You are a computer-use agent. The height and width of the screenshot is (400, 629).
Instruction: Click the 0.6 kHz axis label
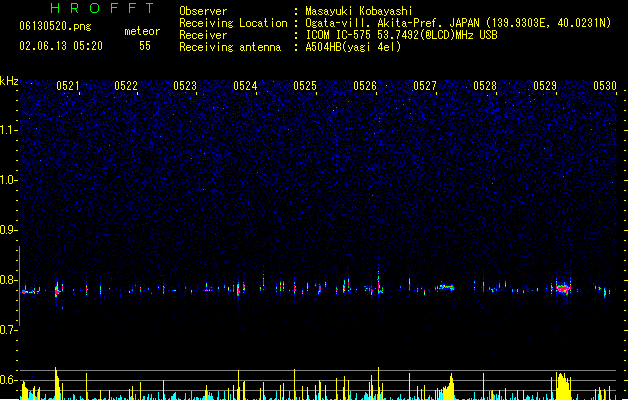tap(8, 380)
